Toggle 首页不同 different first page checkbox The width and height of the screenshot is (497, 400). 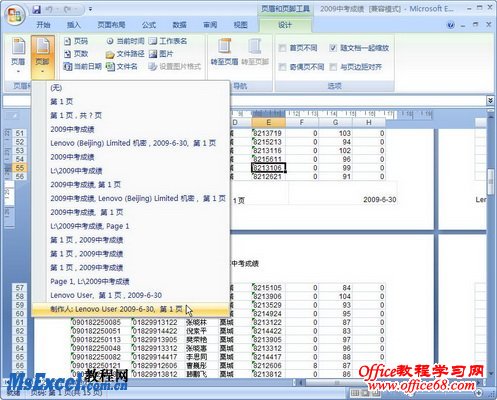click(x=282, y=48)
